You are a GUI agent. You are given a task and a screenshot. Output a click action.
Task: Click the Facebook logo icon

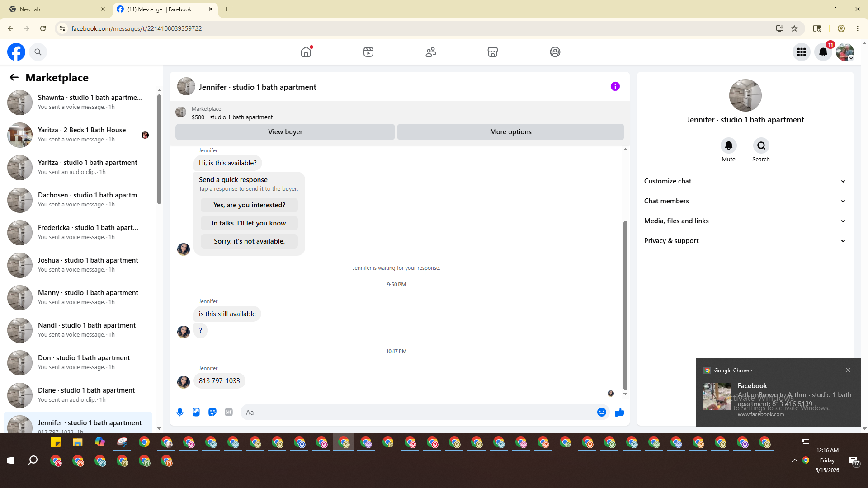pyautogui.click(x=16, y=52)
